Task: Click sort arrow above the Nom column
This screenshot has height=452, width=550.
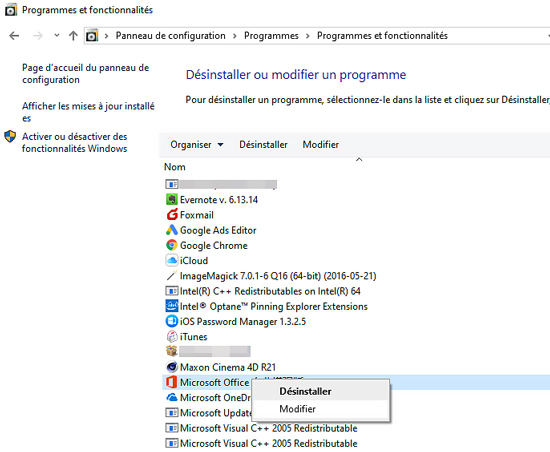Action: 359,160
